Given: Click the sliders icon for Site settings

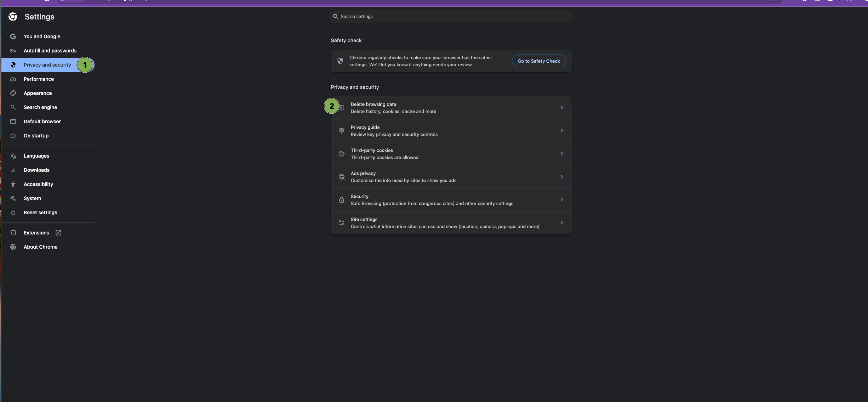Looking at the screenshot, I should 342,223.
